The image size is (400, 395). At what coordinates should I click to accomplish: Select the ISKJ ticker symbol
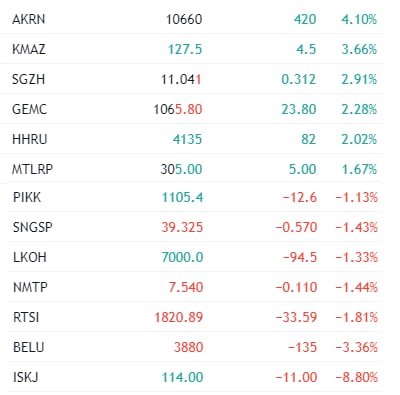(x=26, y=377)
